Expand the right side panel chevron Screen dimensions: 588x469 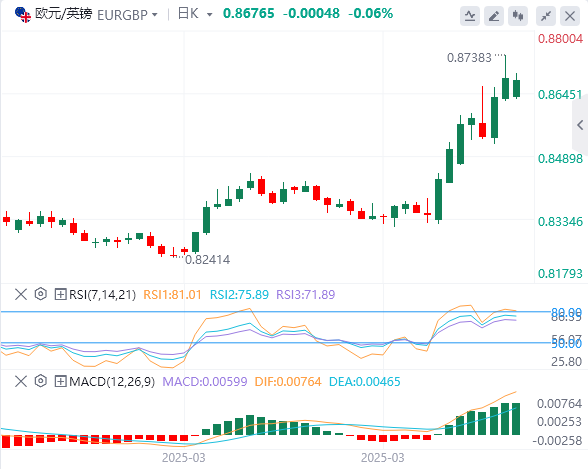[x=580, y=125]
